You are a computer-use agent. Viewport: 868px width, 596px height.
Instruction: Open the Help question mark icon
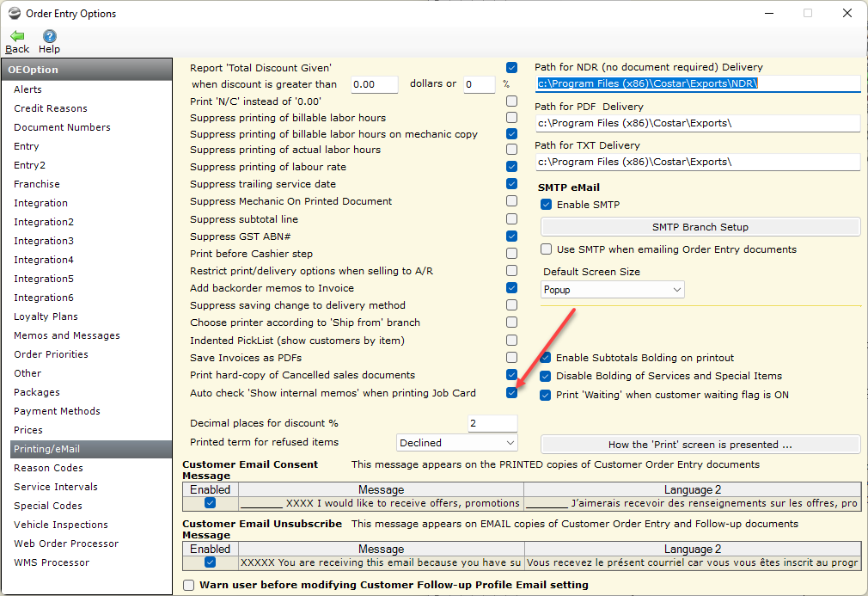[x=50, y=36]
